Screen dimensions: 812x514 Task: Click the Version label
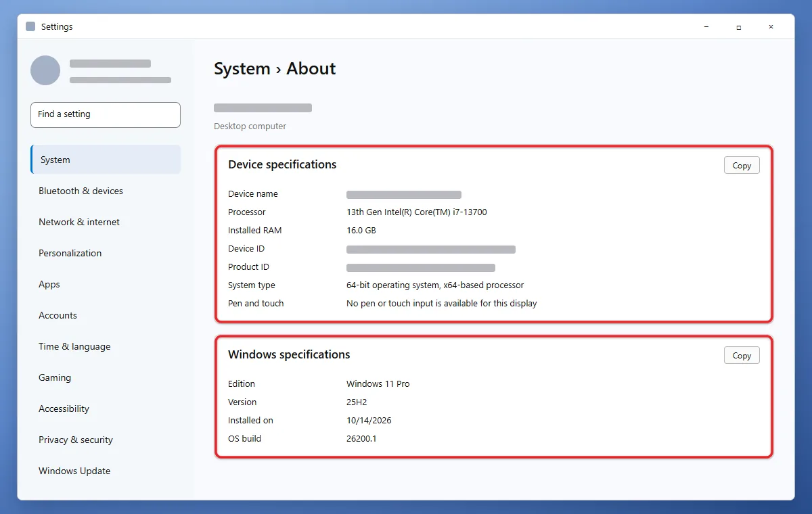[x=242, y=402]
